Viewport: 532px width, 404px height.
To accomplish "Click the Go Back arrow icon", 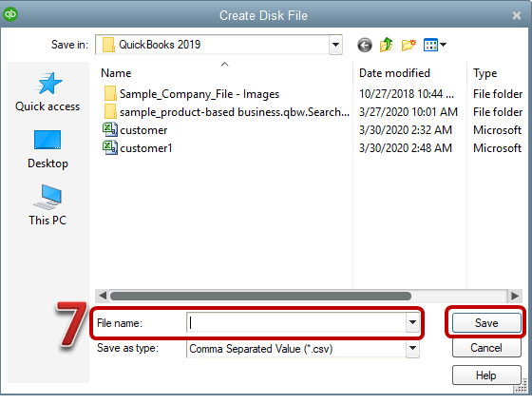I will click(365, 45).
